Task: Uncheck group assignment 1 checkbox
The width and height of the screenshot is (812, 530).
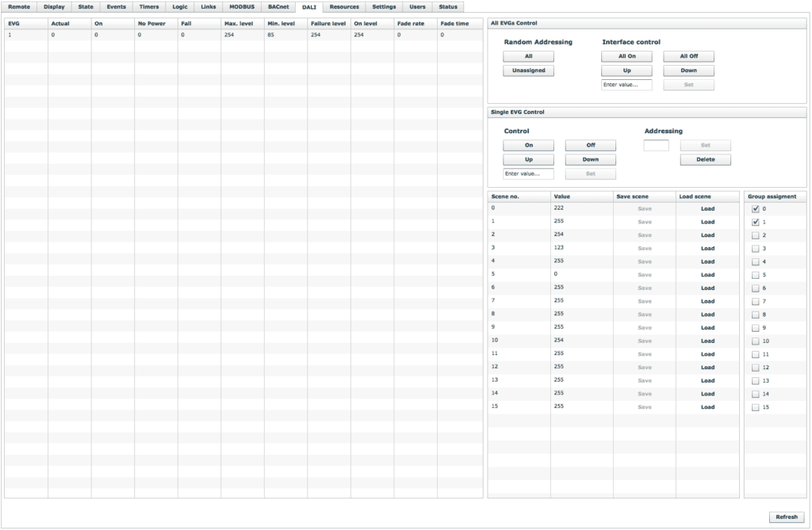Action: (x=755, y=223)
